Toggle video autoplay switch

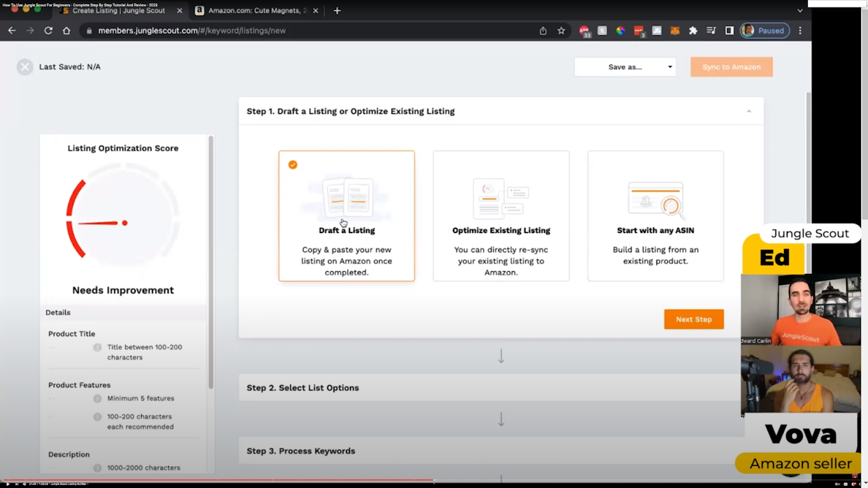[x=837, y=484]
